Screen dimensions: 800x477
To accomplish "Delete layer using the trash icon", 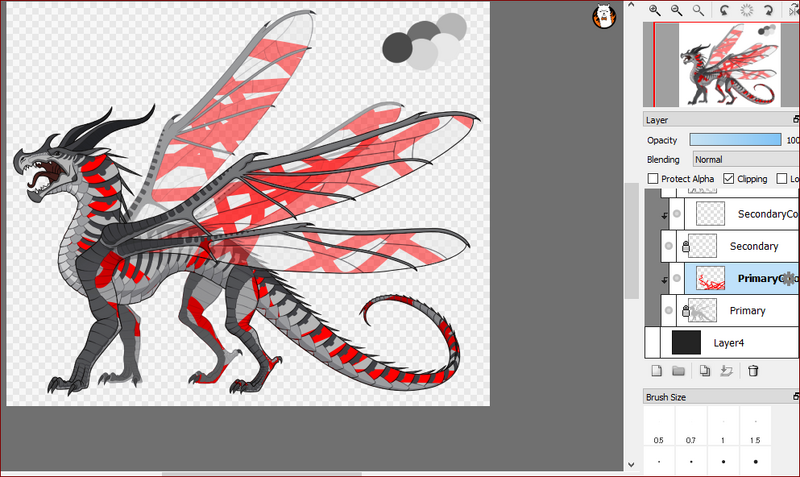I will pos(753,371).
